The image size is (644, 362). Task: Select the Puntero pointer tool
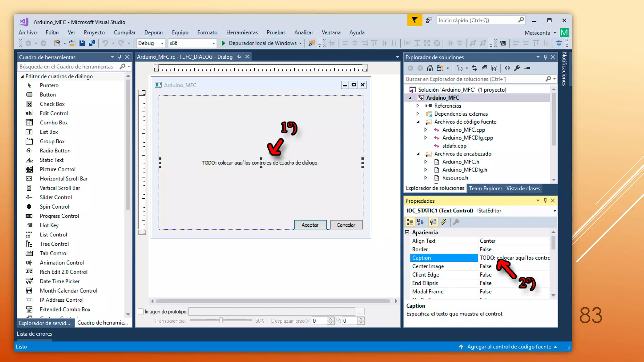pos(49,85)
